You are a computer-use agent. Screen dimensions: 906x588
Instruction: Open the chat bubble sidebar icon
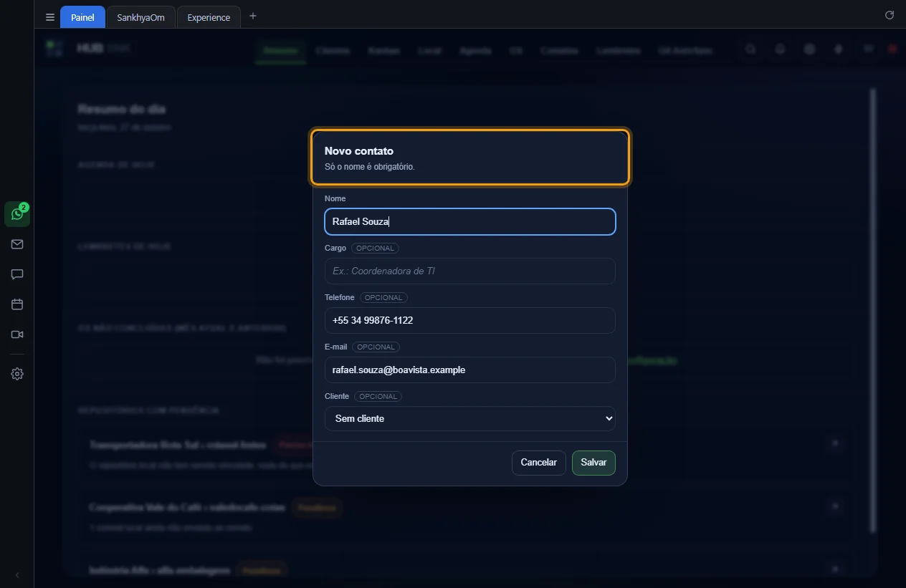(17, 274)
